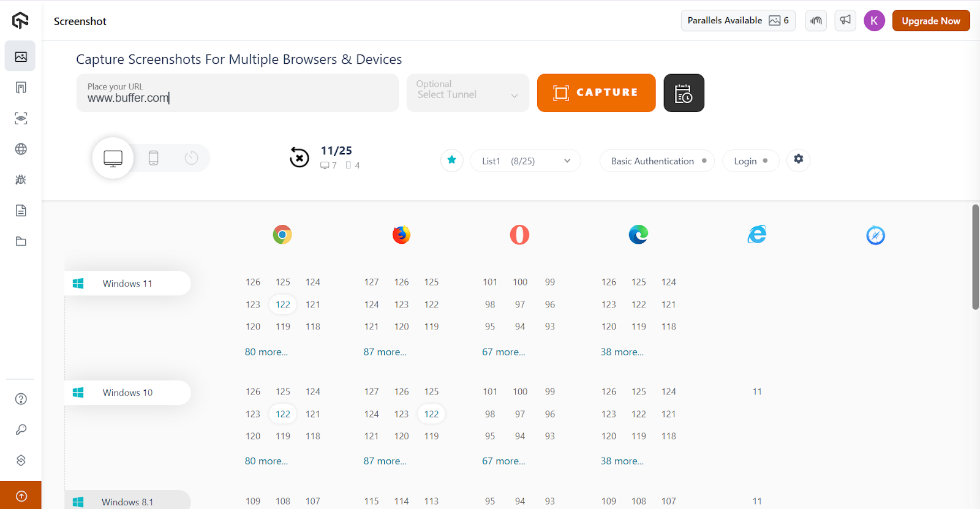Open the List1 dropdown
This screenshot has height=509, width=980.
tap(525, 161)
